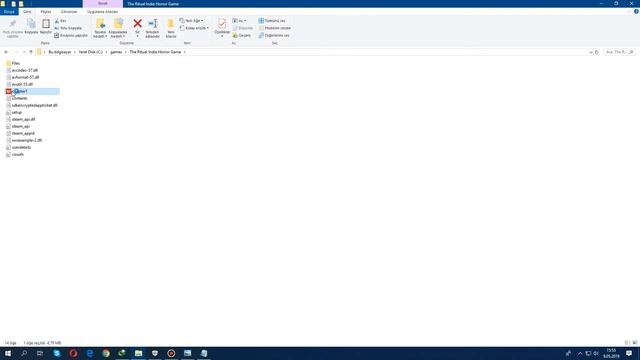
Task: Click Yerel Disk (C:) in the breadcrumb
Action: point(91,52)
